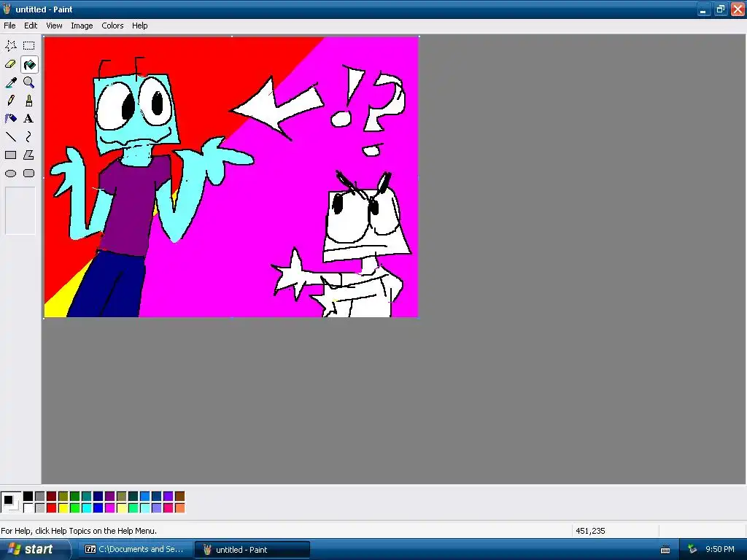Pick the Rounded Rectangle tool
This screenshot has width=747, height=560.
point(29,174)
